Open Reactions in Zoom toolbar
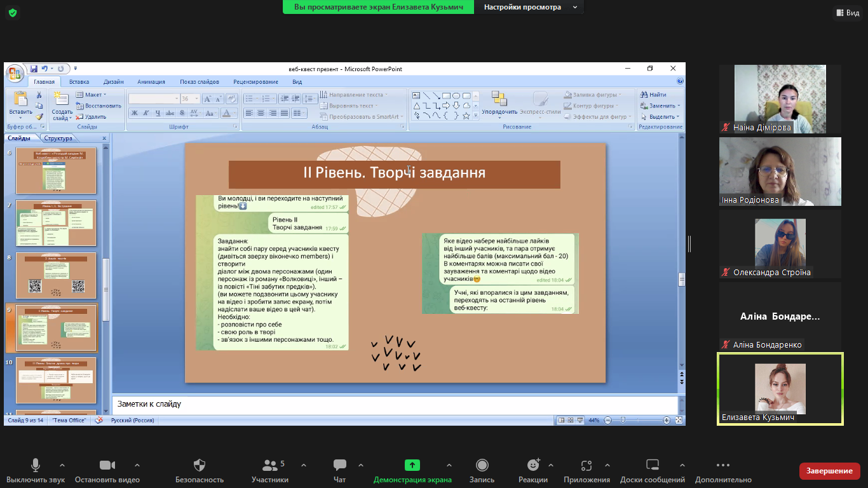 point(532,465)
